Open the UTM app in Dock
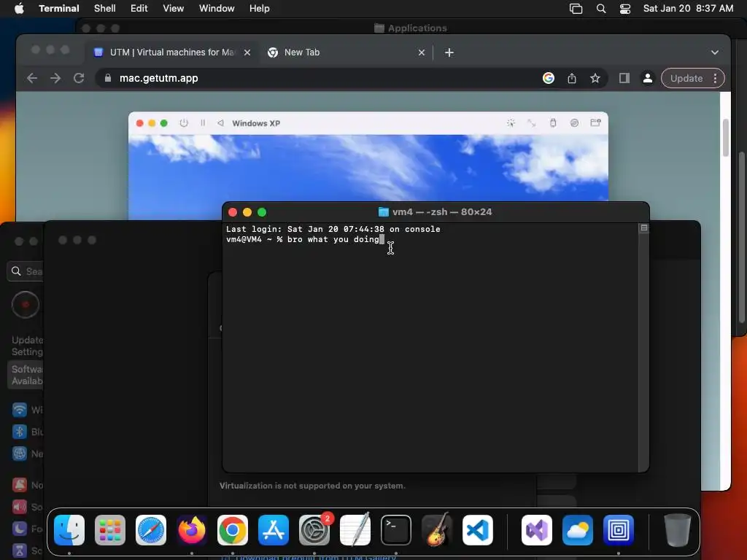Image resolution: width=747 pixels, height=560 pixels. pyautogui.click(x=619, y=530)
